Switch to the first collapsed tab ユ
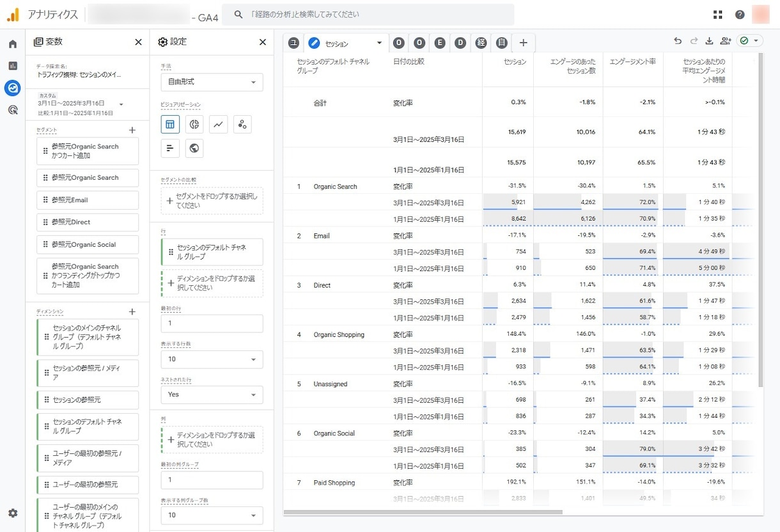780x532 pixels. click(x=293, y=43)
